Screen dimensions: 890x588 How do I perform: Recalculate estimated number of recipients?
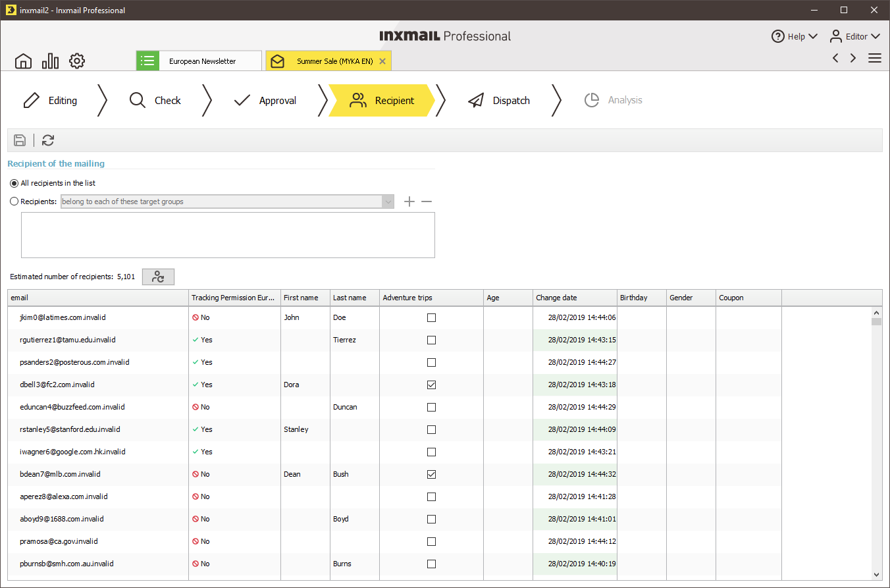(x=158, y=277)
